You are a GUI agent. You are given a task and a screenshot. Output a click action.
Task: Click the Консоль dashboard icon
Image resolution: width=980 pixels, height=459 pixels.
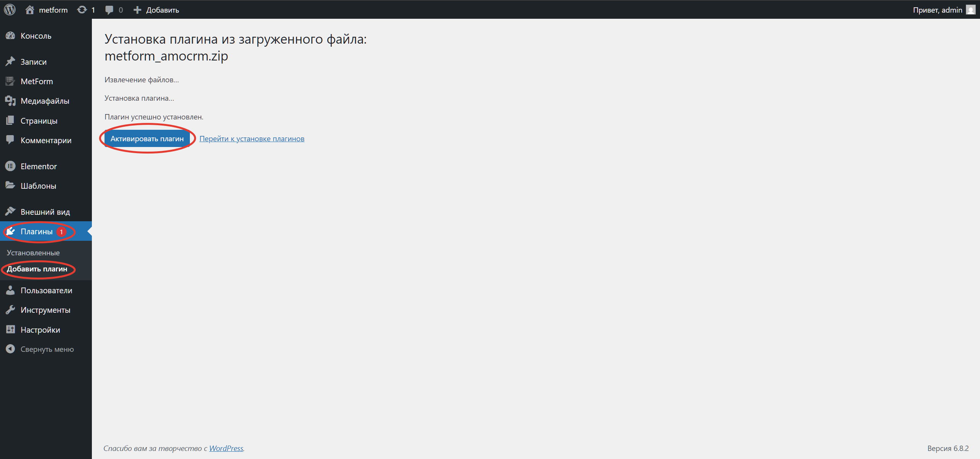tap(10, 36)
